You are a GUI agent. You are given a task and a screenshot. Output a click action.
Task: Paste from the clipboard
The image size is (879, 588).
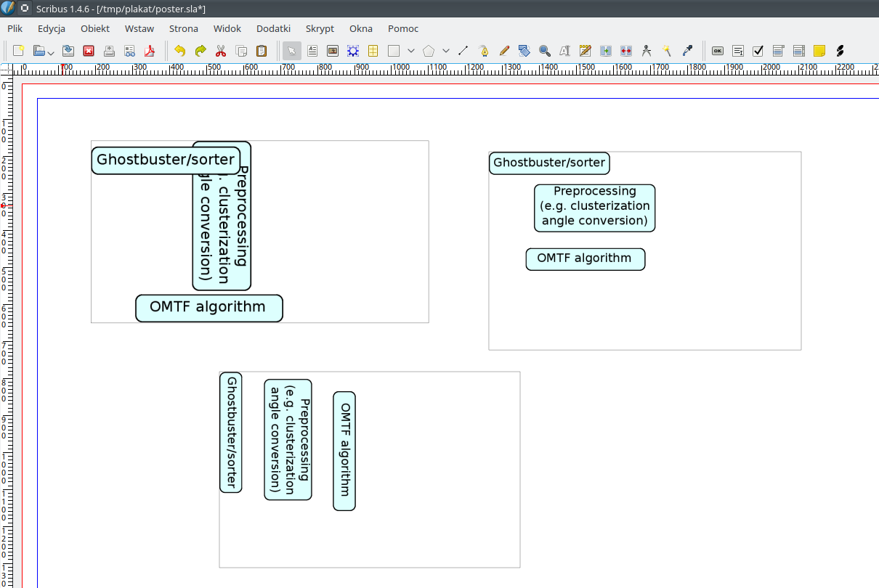click(x=262, y=51)
